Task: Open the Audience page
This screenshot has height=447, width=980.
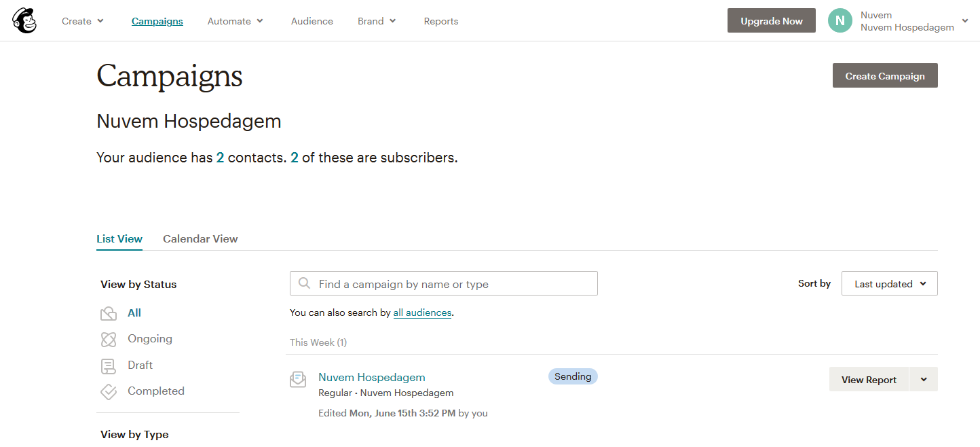Action: click(x=312, y=21)
